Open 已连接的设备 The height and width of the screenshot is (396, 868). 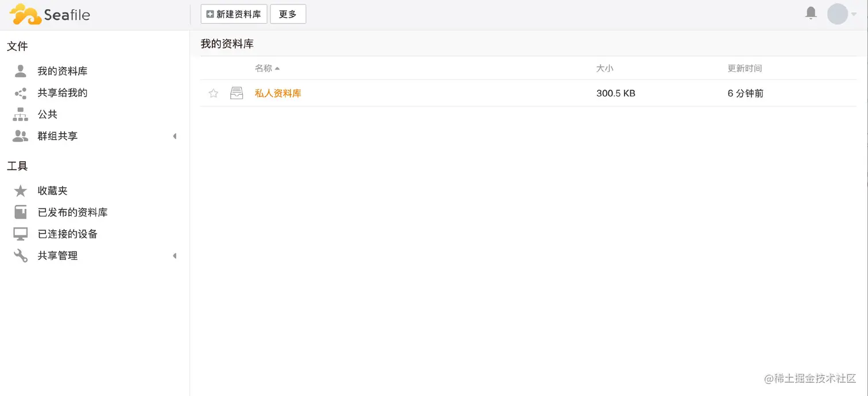[68, 234]
